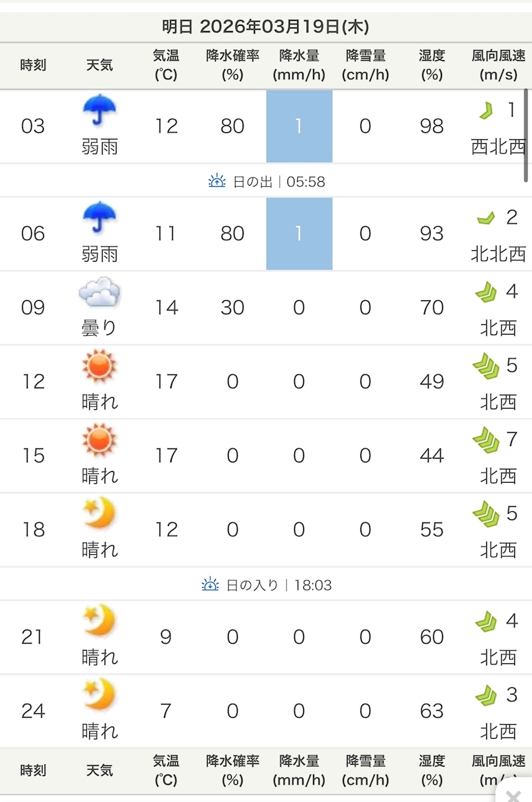Click the sun icon in the 12 row
The height and width of the screenshot is (802, 532).
[99, 367]
